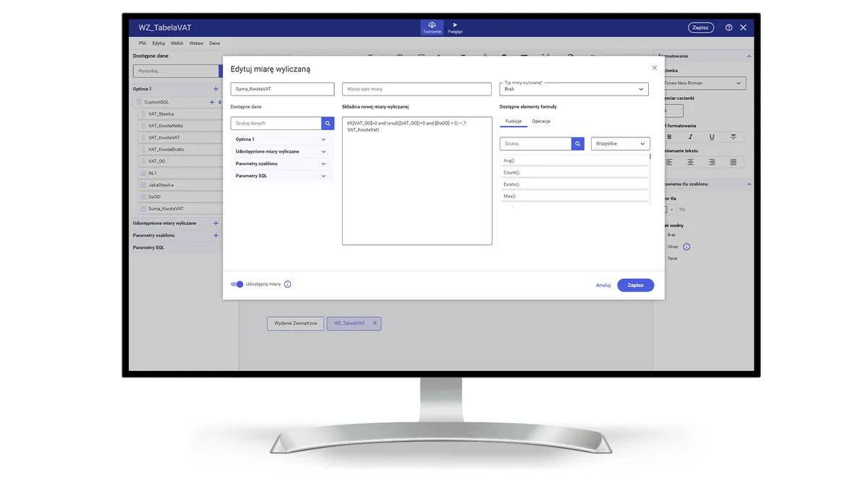Viewport: 868px width, 486px height.
Task: Justify text alignment
Action: pyautogui.click(x=733, y=162)
